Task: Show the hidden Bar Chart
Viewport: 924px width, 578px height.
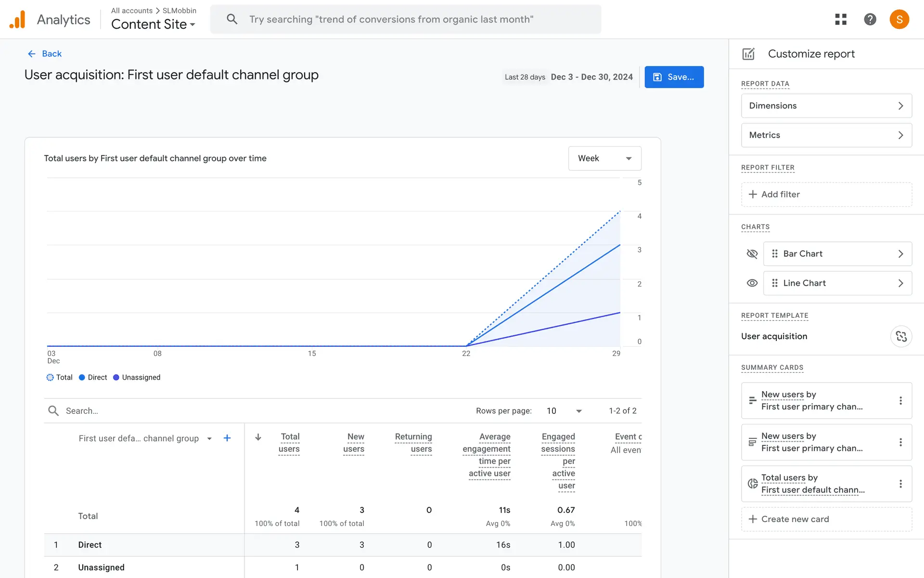Action: point(752,254)
